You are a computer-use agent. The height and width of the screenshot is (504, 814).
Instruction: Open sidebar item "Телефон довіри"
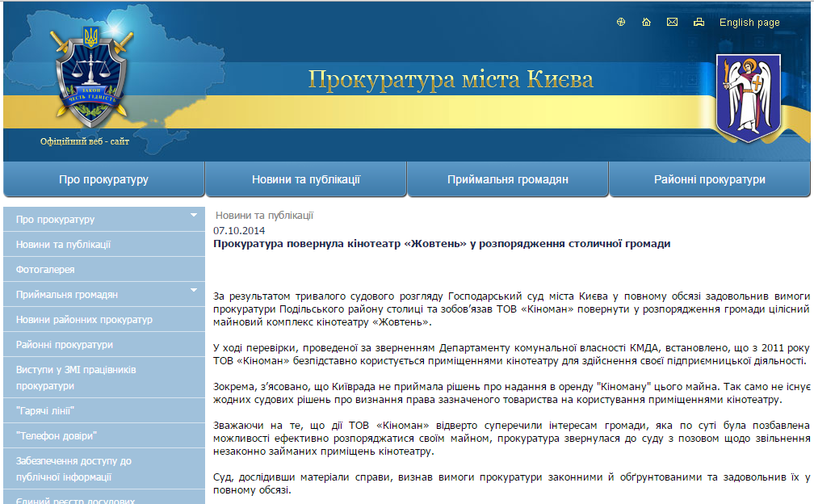pyautogui.click(x=104, y=435)
